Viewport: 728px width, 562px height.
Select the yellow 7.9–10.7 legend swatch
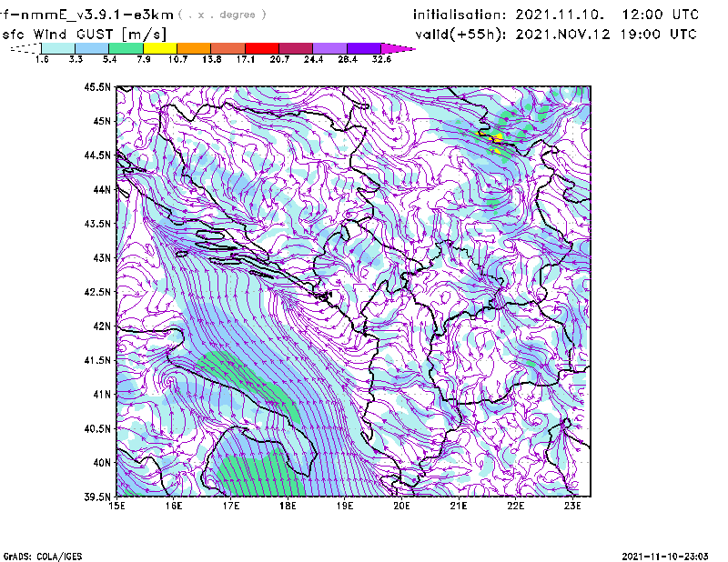coord(160,48)
